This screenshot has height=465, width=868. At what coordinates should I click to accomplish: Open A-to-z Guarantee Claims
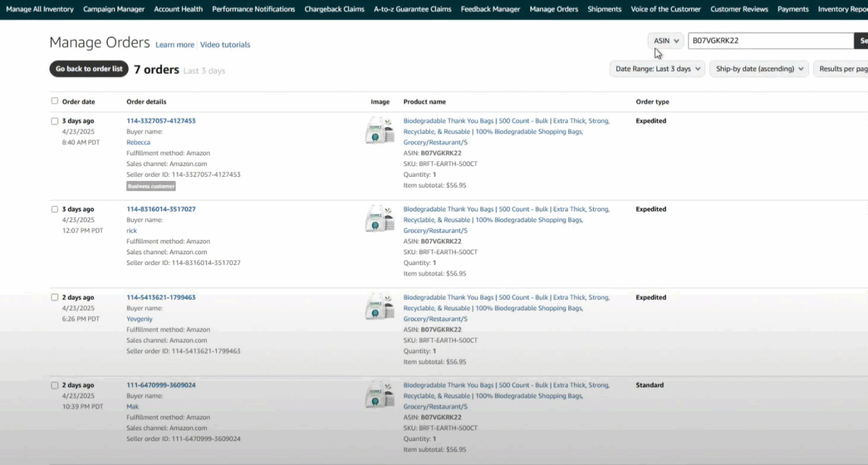[412, 9]
